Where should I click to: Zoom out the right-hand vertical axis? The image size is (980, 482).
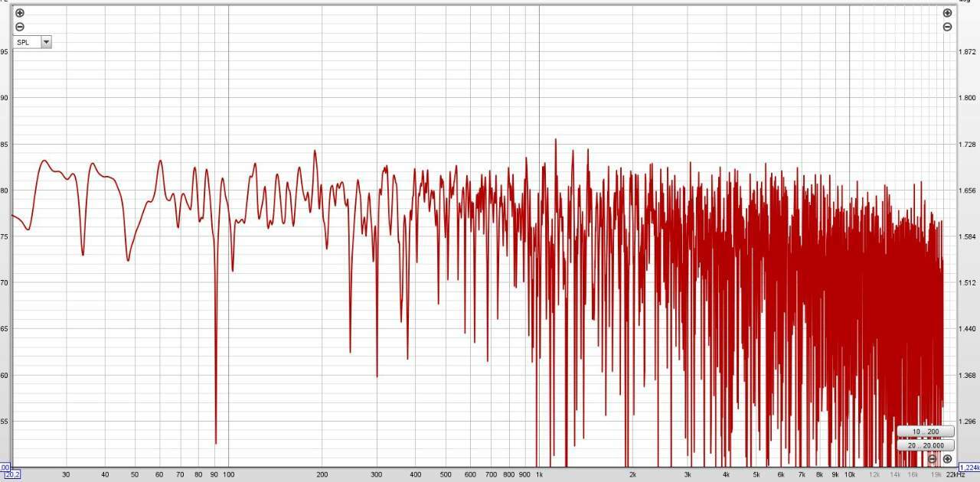pos(947,27)
